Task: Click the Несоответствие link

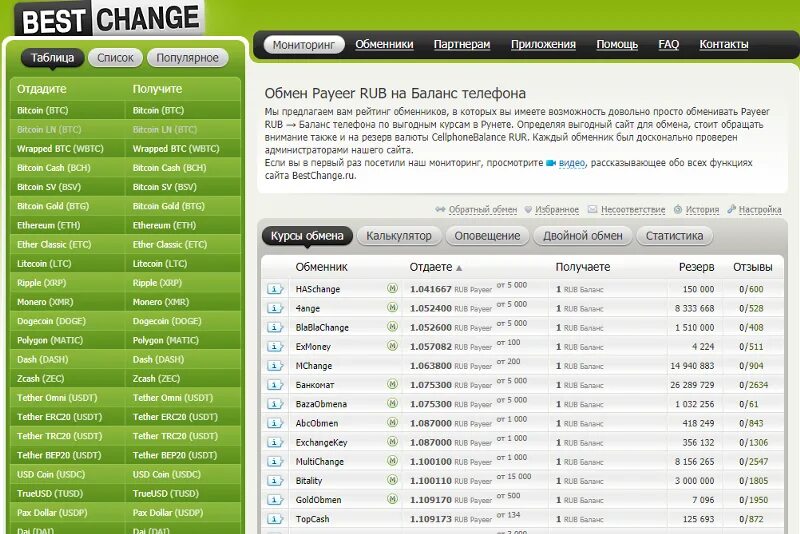Action: click(x=633, y=210)
